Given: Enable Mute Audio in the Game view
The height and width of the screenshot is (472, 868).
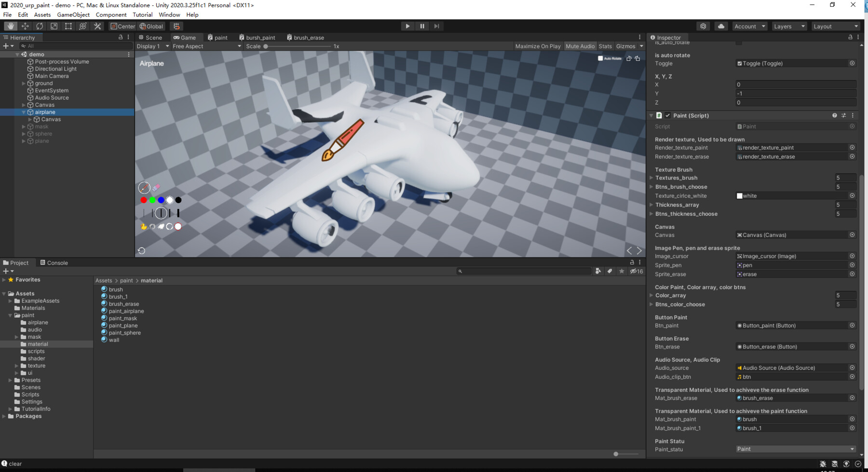Looking at the screenshot, I should (x=580, y=46).
